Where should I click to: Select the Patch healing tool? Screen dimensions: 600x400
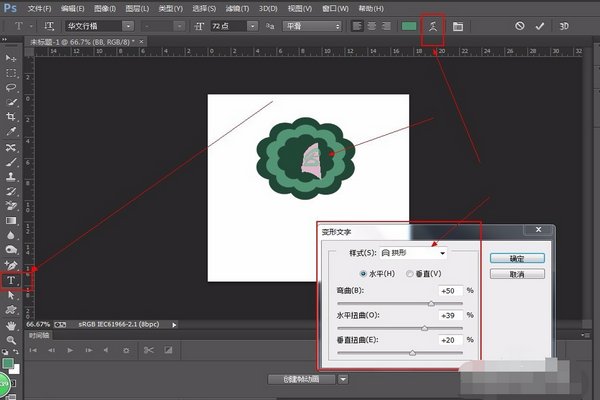pos(11,148)
